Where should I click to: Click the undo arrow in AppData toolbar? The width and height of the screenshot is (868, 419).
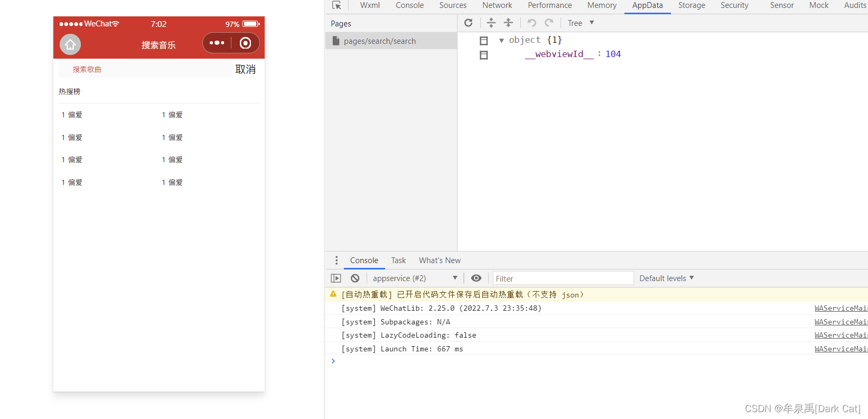(531, 23)
